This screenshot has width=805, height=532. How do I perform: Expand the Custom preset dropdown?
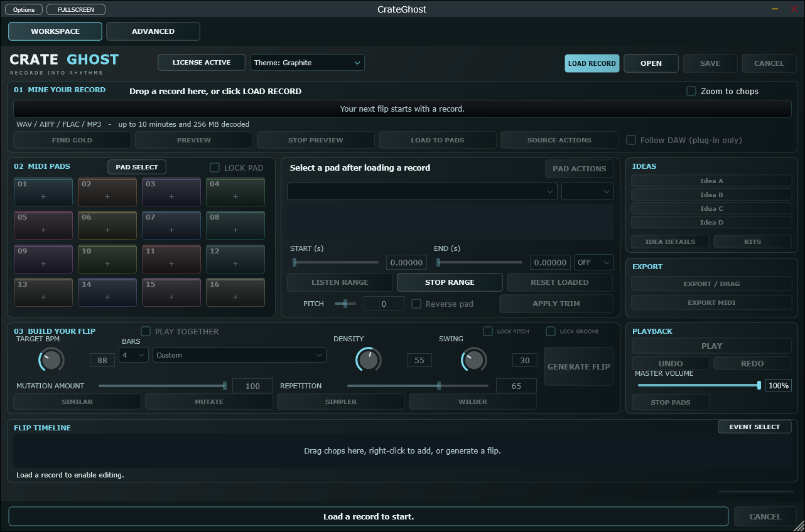click(239, 355)
